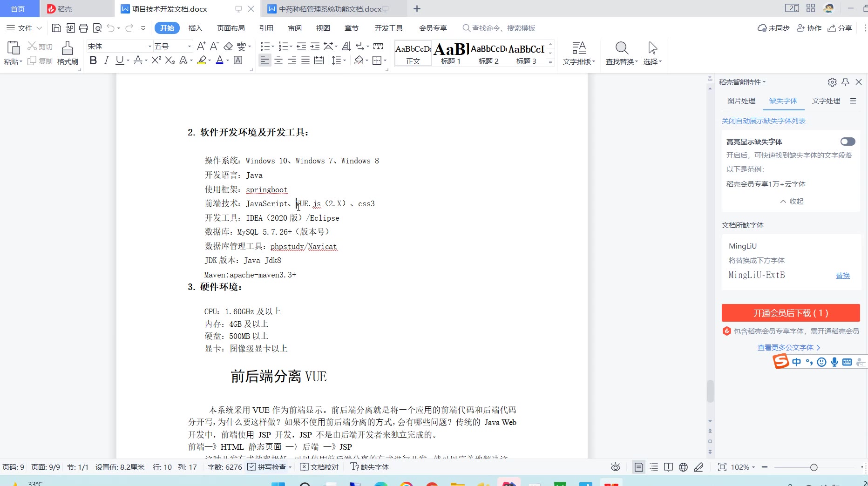Click the red 开通会员后下载 button
Screen dimensions: 868x486
(791, 313)
